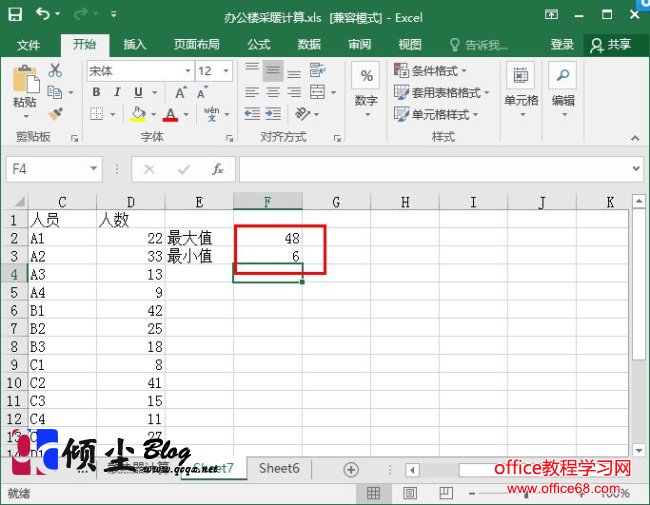650x505 pixels.
Task: Copy selection using the copy icon
Action: tap(55, 92)
